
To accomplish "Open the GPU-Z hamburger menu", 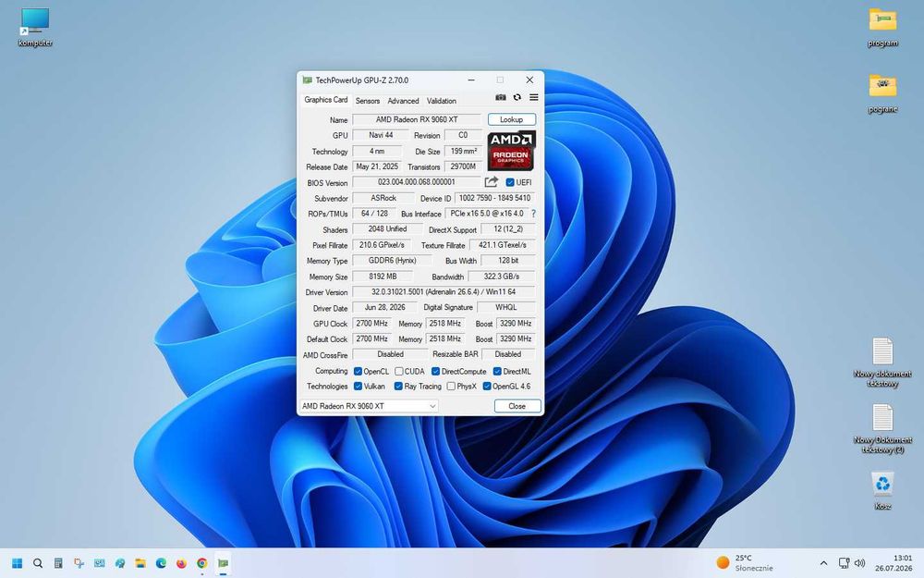I will (x=533, y=97).
